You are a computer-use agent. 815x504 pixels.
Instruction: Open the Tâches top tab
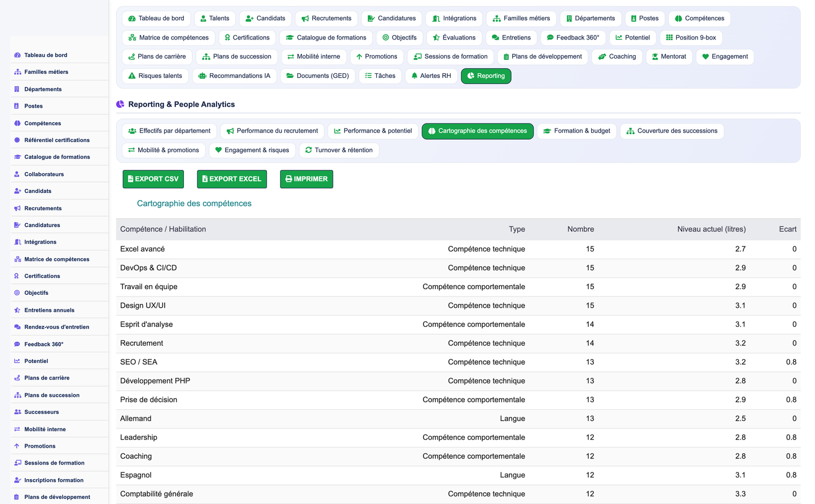click(380, 76)
